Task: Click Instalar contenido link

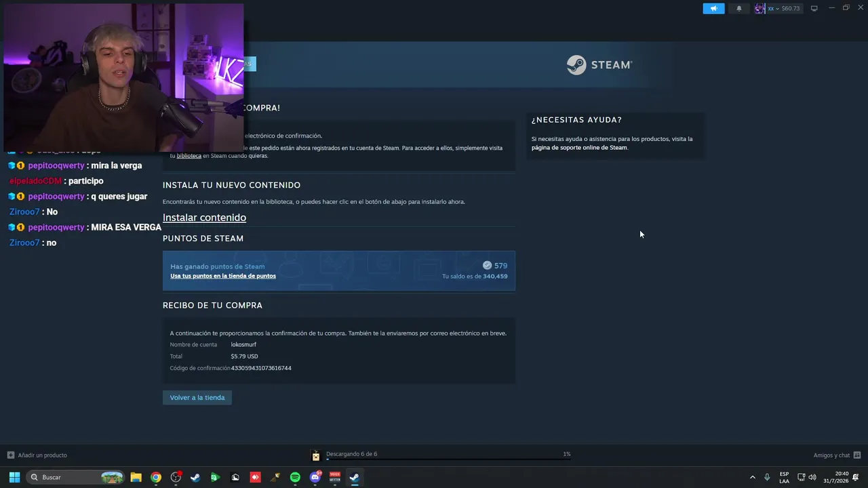Action: click(x=204, y=218)
